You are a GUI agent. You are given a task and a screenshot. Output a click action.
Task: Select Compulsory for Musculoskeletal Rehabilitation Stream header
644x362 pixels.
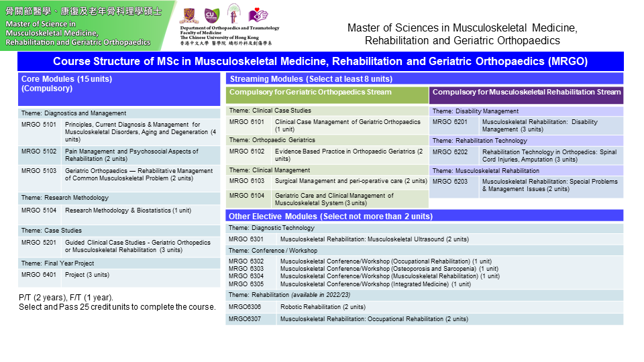click(526, 95)
